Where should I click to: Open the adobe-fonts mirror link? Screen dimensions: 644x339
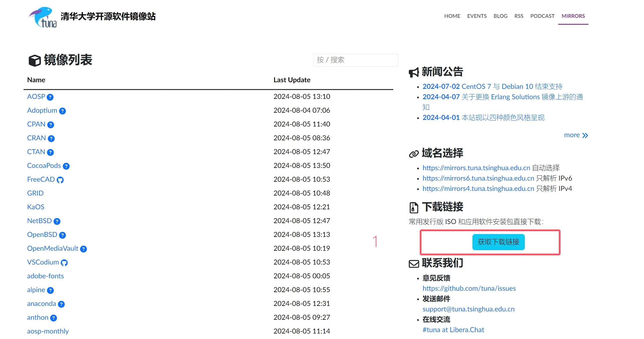45,276
